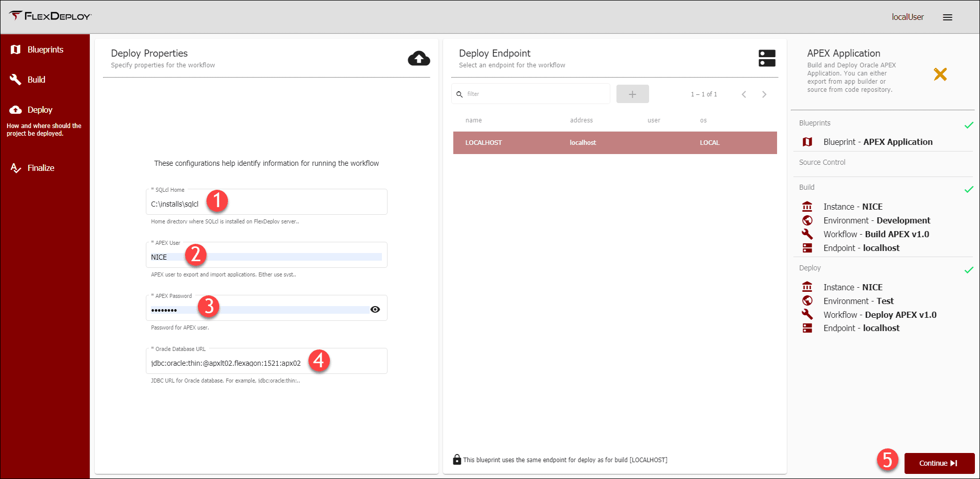This screenshot has height=479, width=980.
Task: Click Deploy Environment Test globe icon
Action: point(807,301)
